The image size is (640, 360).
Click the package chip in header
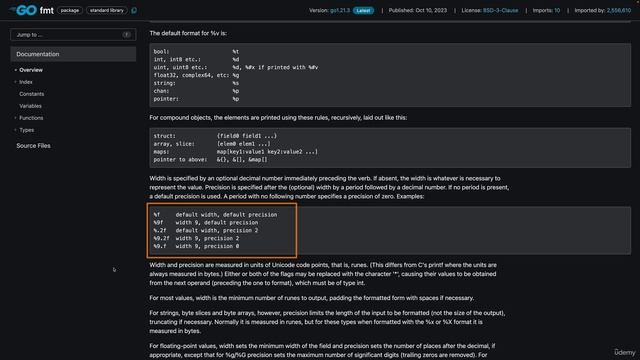[70, 10]
